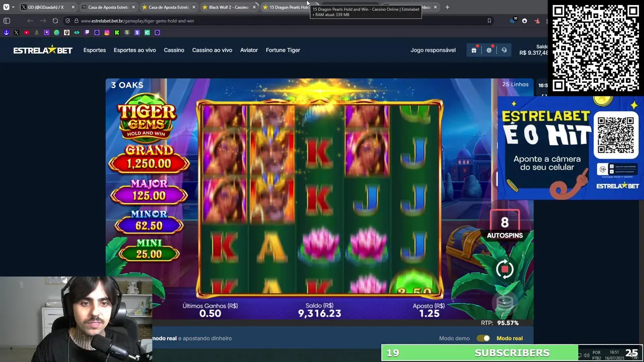Open the YouTube bookmark icon
The width and height of the screenshot is (644, 362).
(26, 32)
